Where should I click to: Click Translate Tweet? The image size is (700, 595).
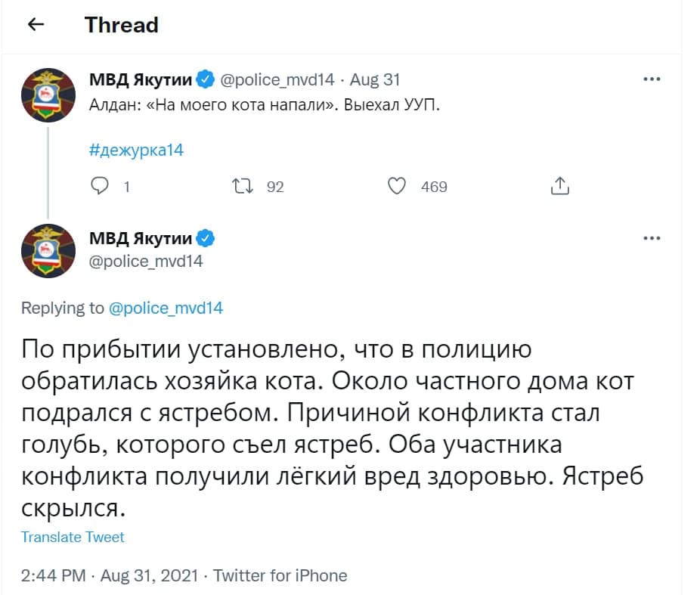click(73, 538)
